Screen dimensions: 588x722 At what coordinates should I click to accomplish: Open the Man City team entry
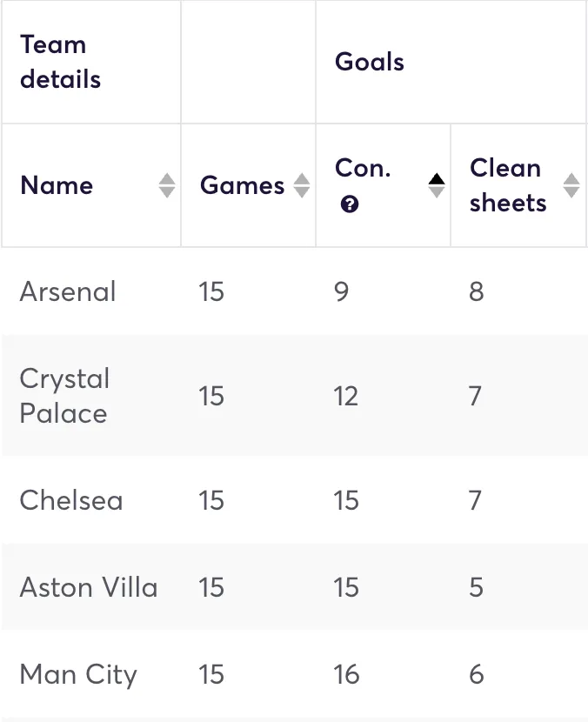(78, 674)
